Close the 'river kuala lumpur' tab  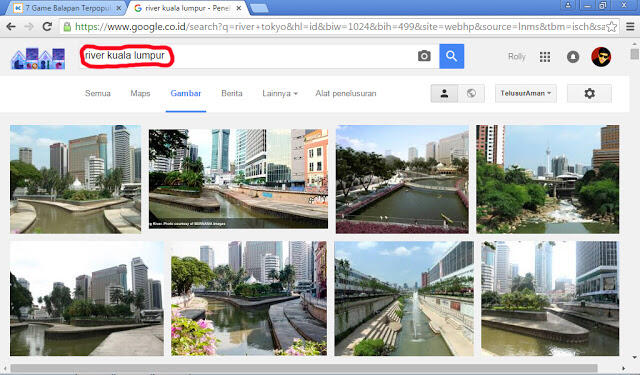(239, 8)
